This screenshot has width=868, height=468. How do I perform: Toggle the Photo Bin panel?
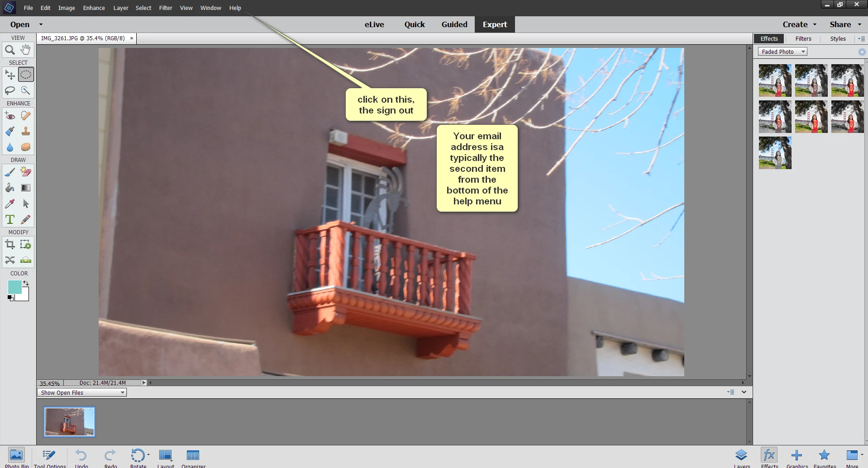pos(17,458)
